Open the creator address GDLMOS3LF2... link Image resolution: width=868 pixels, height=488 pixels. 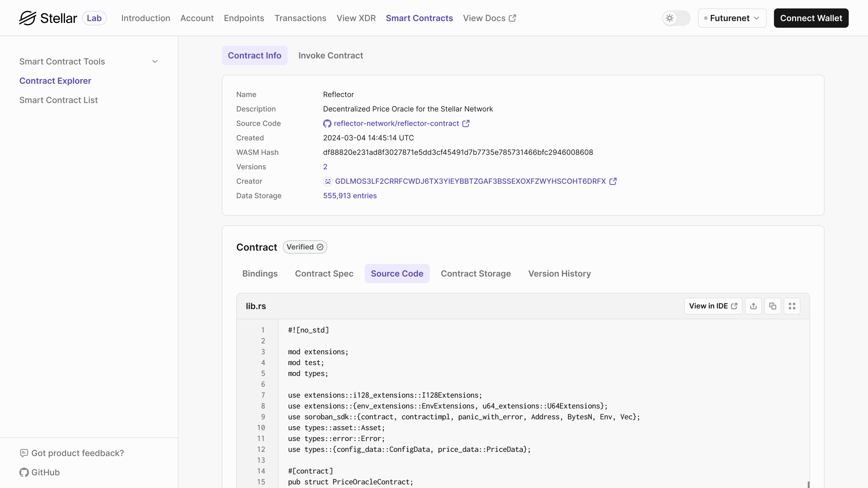(470, 181)
